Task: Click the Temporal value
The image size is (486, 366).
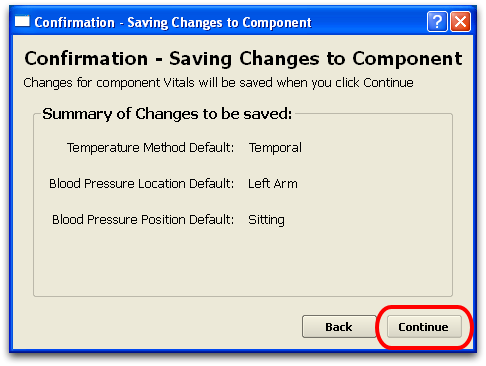Action: (275, 148)
